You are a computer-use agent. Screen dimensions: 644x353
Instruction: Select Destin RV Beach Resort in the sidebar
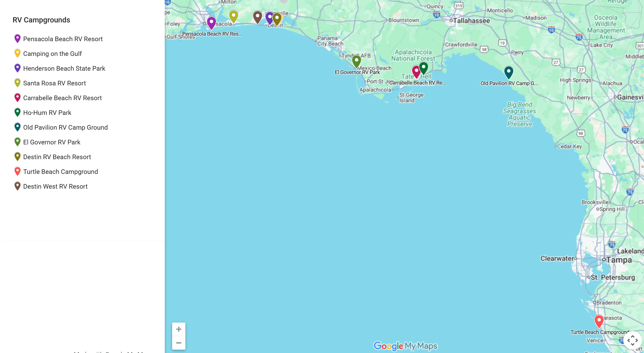pyautogui.click(x=57, y=157)
